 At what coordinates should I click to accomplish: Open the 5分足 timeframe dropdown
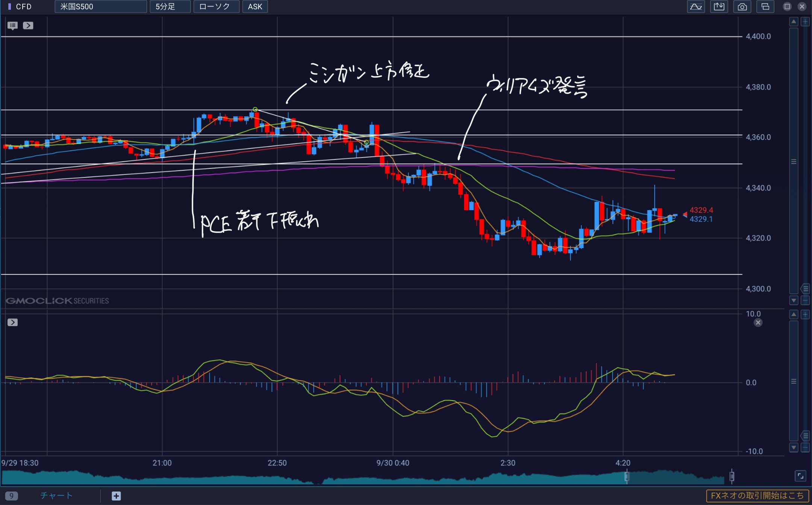(x=170, y=6)
